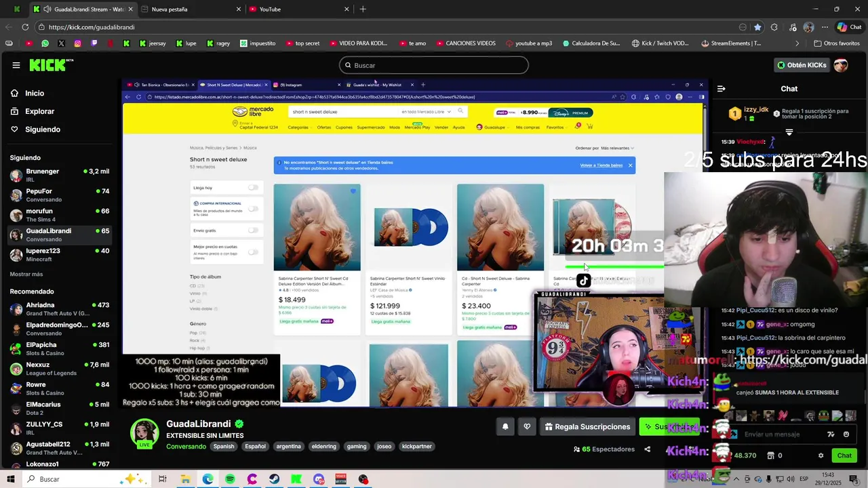Open Steam from the taskbar
Screen dimensions: 868x488
[274, 479]
